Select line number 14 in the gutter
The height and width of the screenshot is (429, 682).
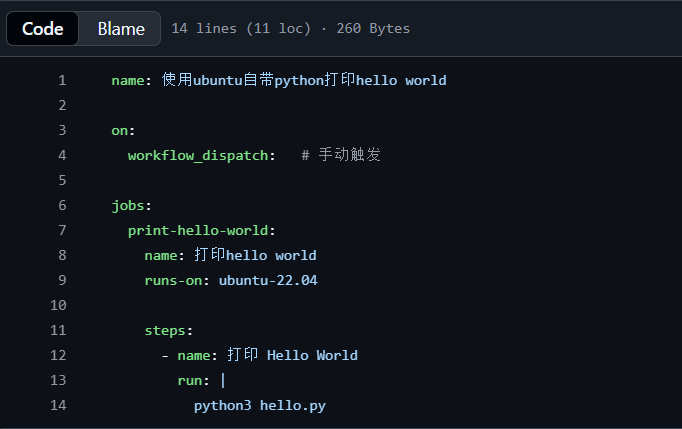click(x=58, y=405)
